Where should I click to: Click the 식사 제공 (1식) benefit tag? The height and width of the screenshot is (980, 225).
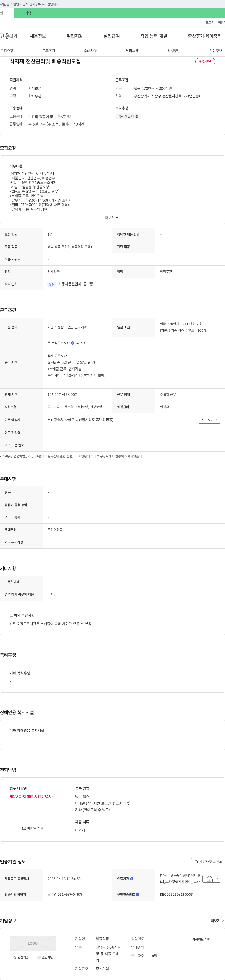click(x=128, y=116)
